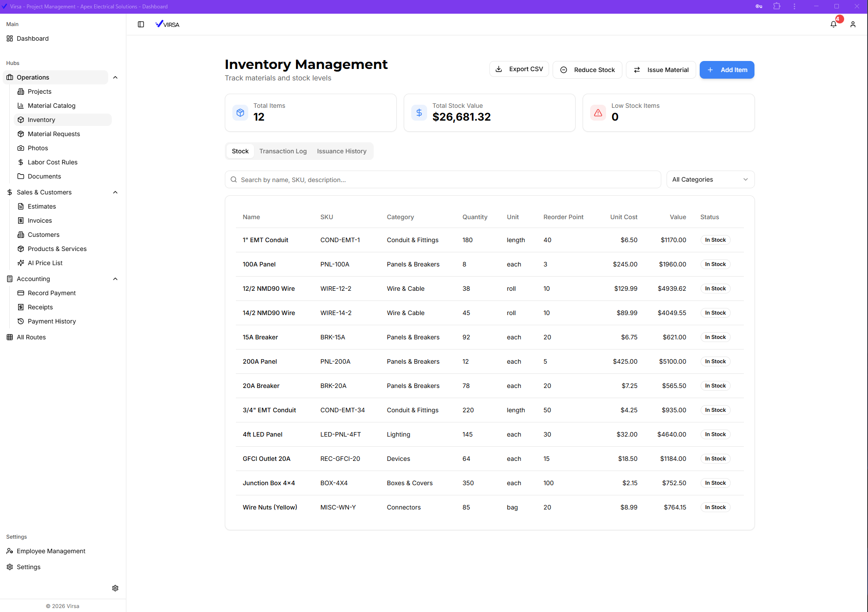Click the browser extensions puzzle icon

[x=777, y=6]
